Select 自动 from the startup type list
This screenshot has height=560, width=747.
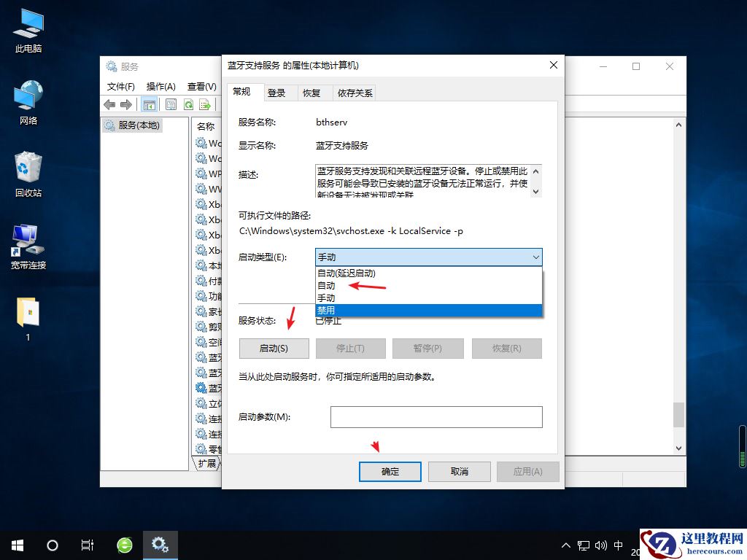[x=326, y=286]
